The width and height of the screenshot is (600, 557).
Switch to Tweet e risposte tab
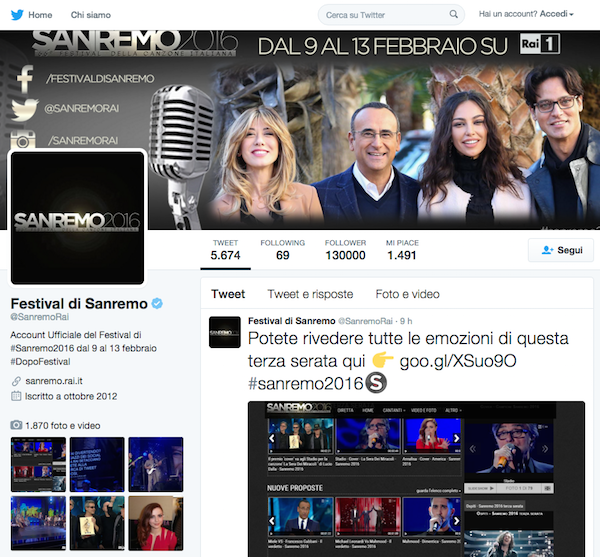point(310,294)
